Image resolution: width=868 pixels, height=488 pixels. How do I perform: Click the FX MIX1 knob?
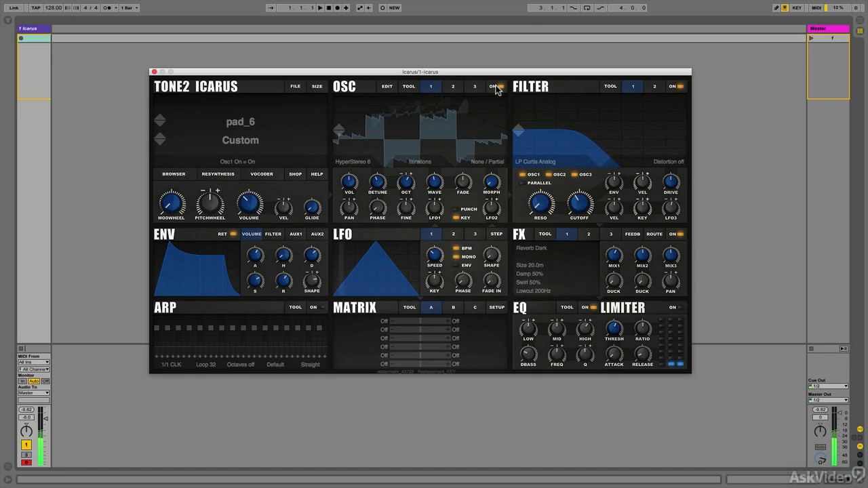click(x=614, y=255)
